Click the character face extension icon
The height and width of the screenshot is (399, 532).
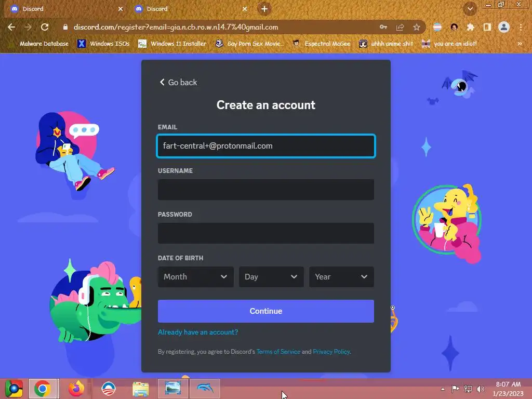454,27
